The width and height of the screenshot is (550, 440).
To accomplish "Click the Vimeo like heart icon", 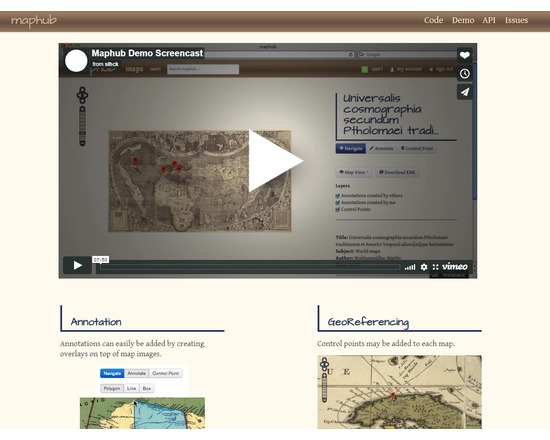I will tap(464, 55).
